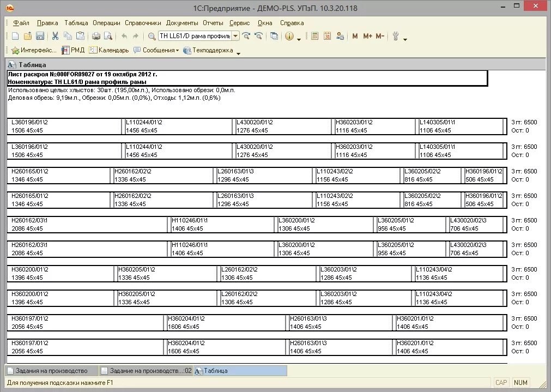Open the Документы menu
This screenshot has height=392, width=551.
coord(182,23)
